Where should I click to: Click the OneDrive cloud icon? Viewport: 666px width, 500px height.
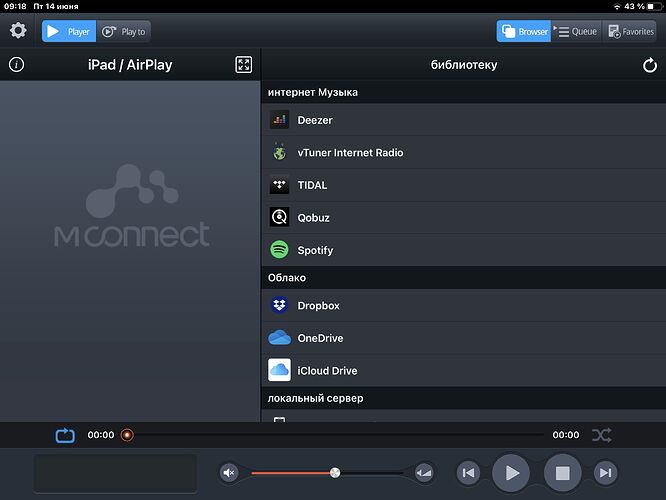click(279, 338)
